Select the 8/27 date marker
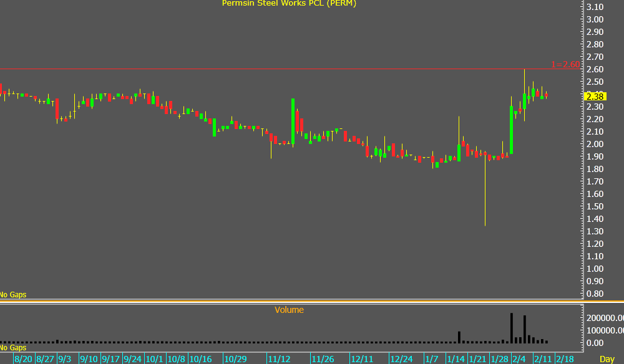Viewport: 624px width, 364px height. (45, 359)
